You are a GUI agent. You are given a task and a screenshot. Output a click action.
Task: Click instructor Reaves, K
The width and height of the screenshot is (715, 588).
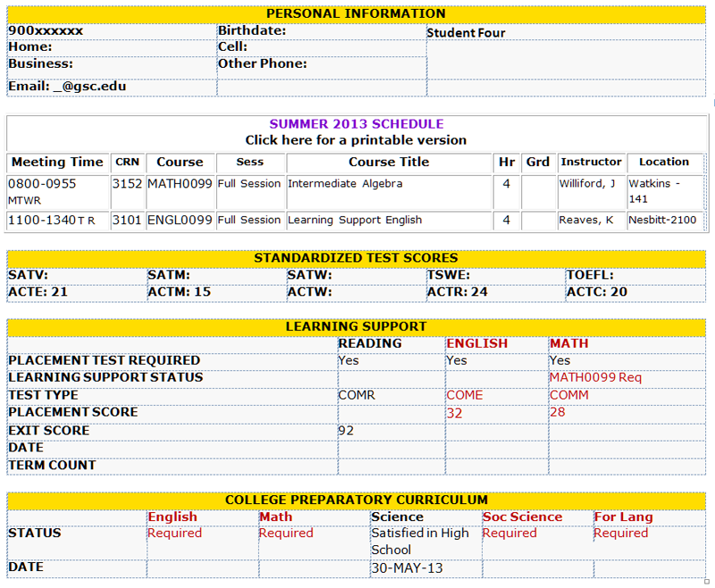click(587, 220)
